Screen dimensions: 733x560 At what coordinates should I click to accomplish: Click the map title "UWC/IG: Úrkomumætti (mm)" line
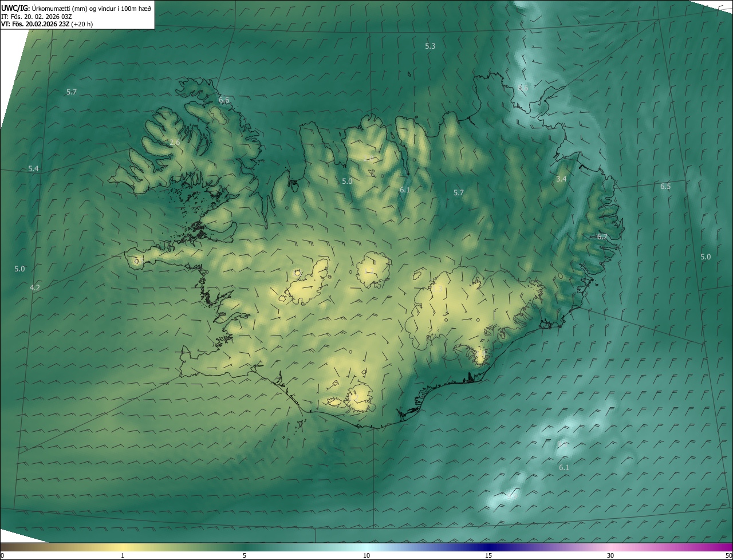pyautogui.click(x=76, y=7)
